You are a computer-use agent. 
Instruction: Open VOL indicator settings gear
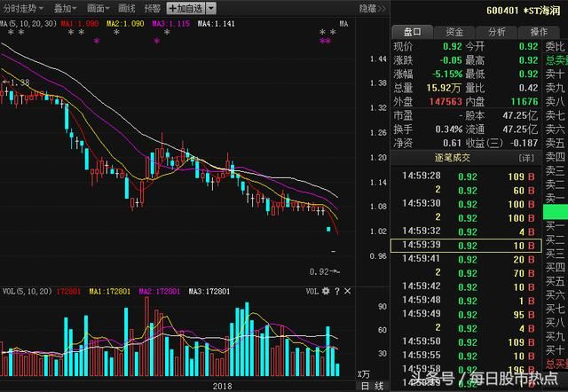click(x=326, y=291)
